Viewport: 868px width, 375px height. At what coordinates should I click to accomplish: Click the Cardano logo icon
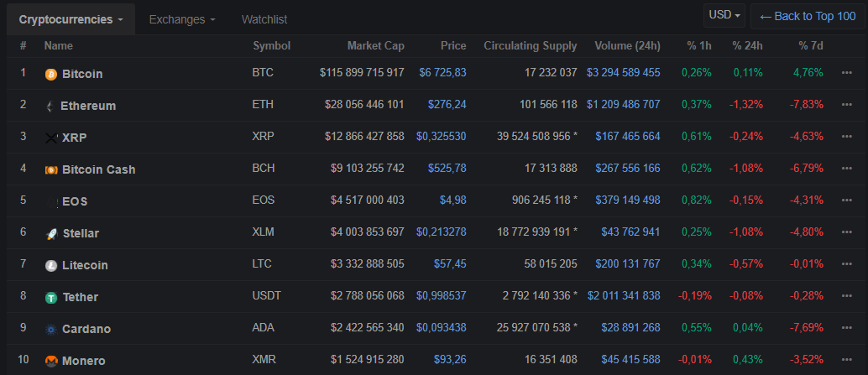point(51,329)
